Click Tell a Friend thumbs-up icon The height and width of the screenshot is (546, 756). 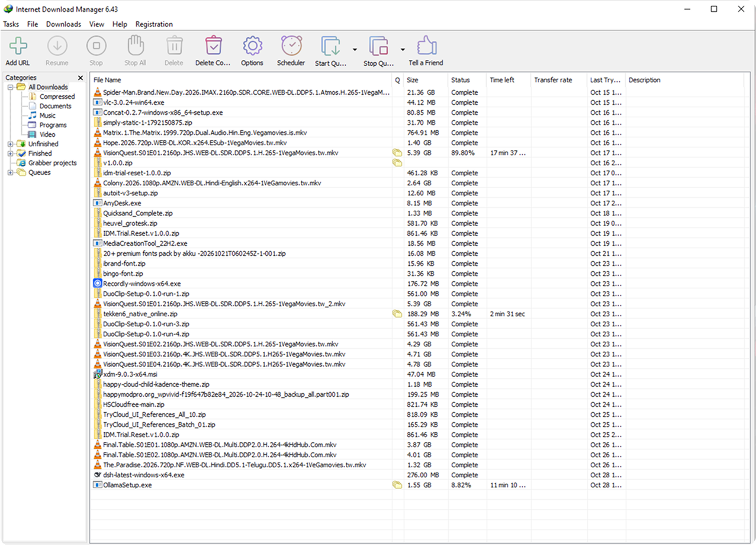426,46
